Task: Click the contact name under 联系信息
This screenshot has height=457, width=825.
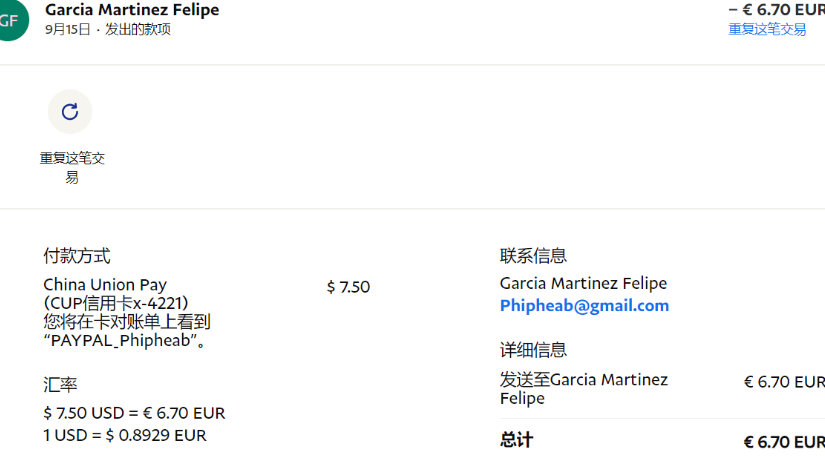Action: [583, 284]
